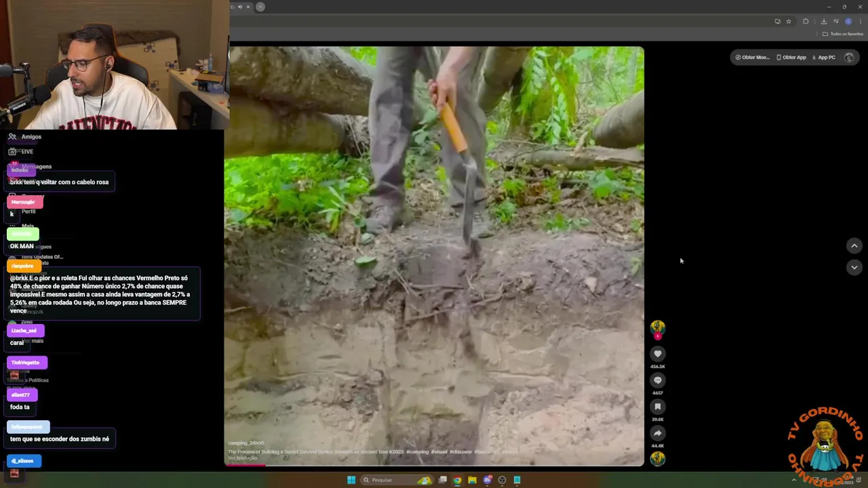Open Chrome from the taskbar
Image resolution: width=868 pixels, height=488 pixels.
coord(458,480)
